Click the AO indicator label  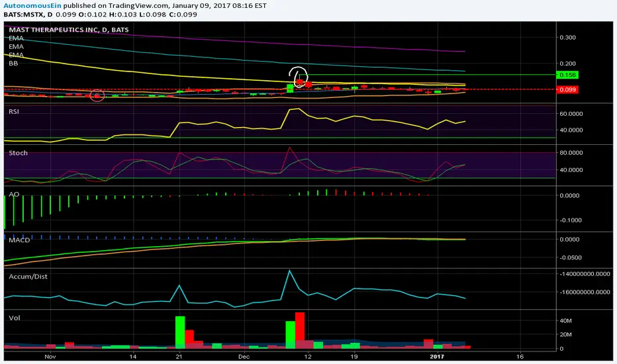(x=14, y=195)
